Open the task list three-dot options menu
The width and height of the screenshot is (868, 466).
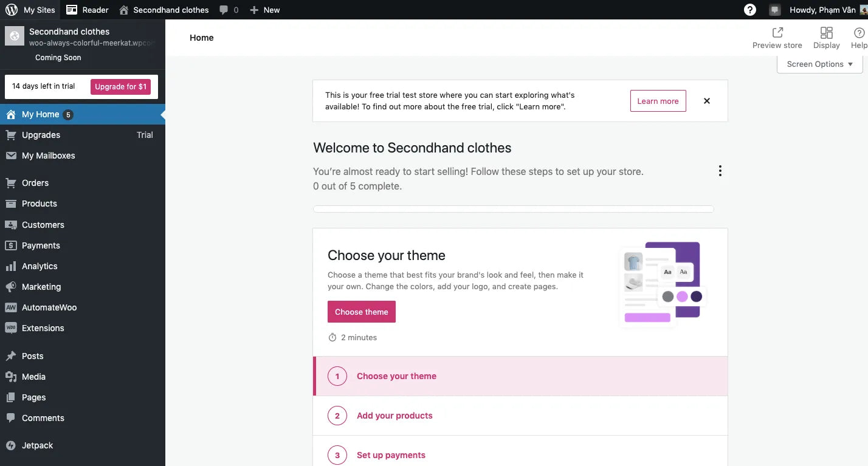(720, 171)
